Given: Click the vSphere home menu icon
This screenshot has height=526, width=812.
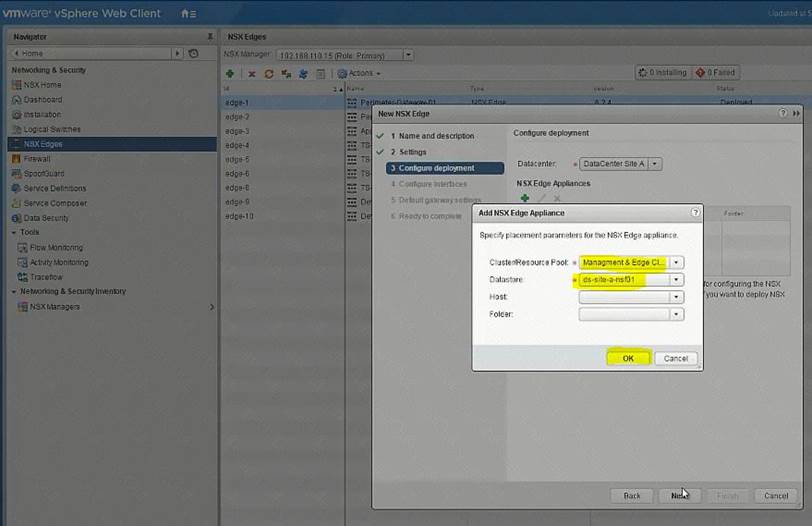Looking at the screenshot, I should point(188,14).
